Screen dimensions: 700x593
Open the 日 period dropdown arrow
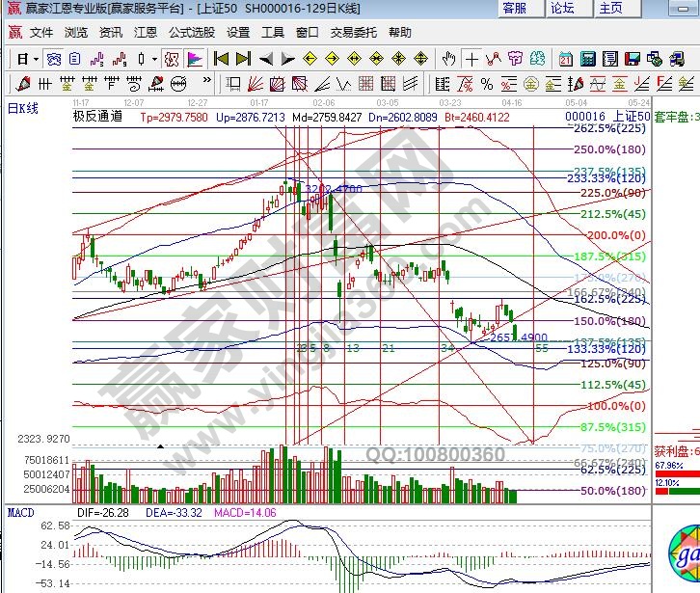pos(36,59)
